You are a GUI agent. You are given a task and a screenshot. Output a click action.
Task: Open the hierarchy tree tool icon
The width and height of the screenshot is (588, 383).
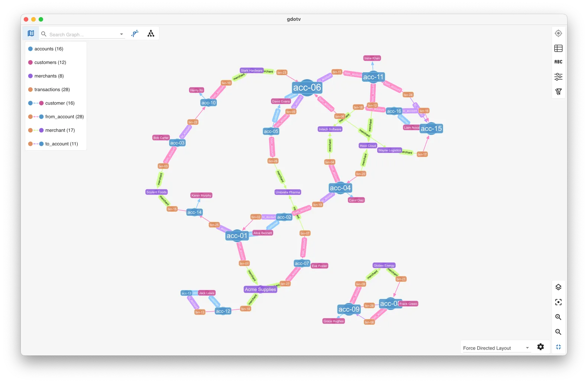(x=151, y=33)
